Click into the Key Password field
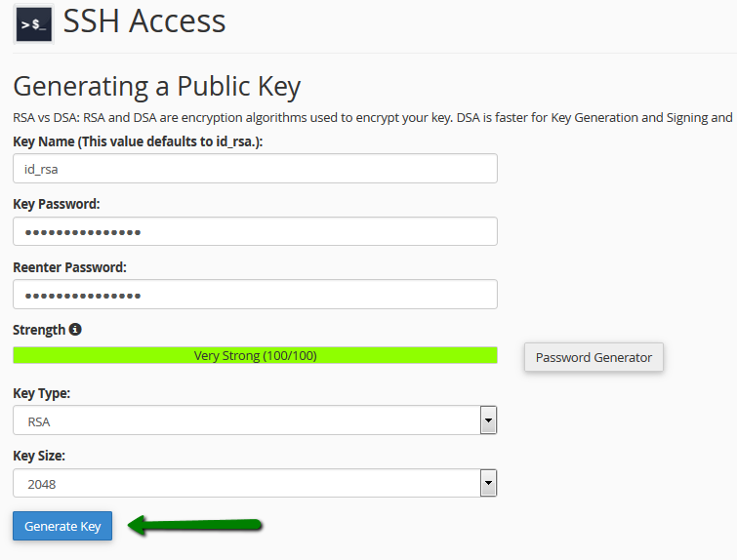Image resolution: width=737 pixels, height=560 pixels. click(x=255, y=231)
